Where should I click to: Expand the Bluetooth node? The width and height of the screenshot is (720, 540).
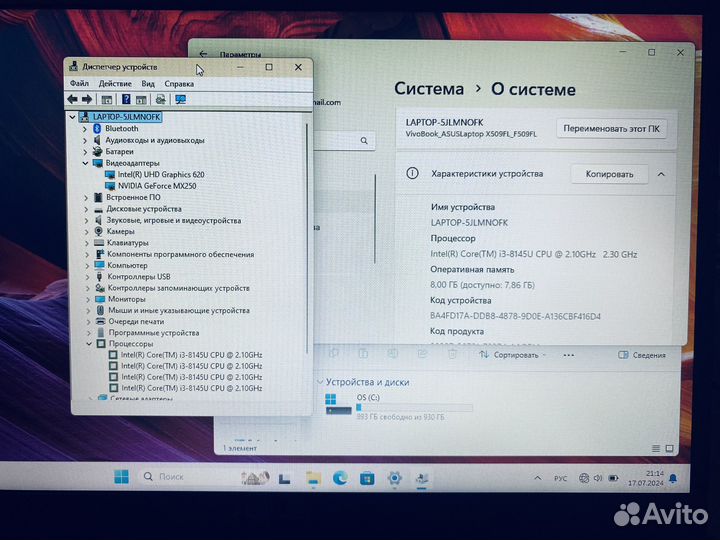point(85,129)
